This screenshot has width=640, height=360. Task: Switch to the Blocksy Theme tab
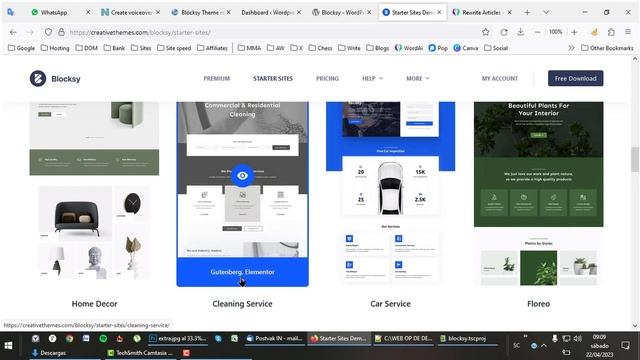[x=200, y=13]
